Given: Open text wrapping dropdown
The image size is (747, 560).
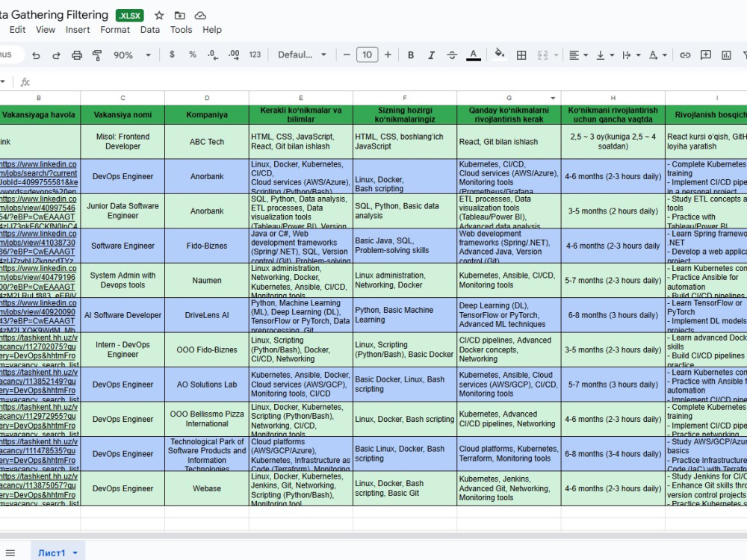Looking at the screenshot, I should (631, 55).
